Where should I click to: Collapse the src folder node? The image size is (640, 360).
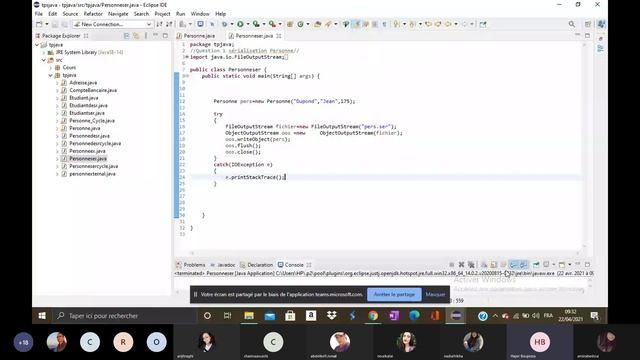pos(44,60)
